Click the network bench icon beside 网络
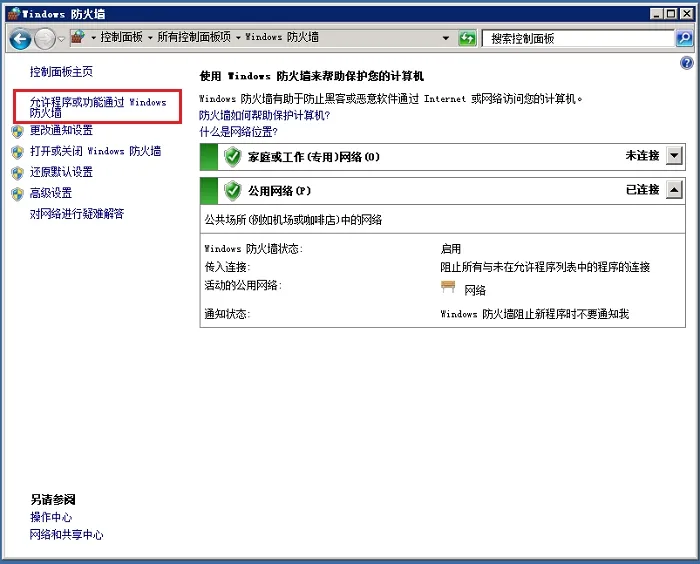The height and width of the screenshot is (564, 700). [x=448, y=286]
